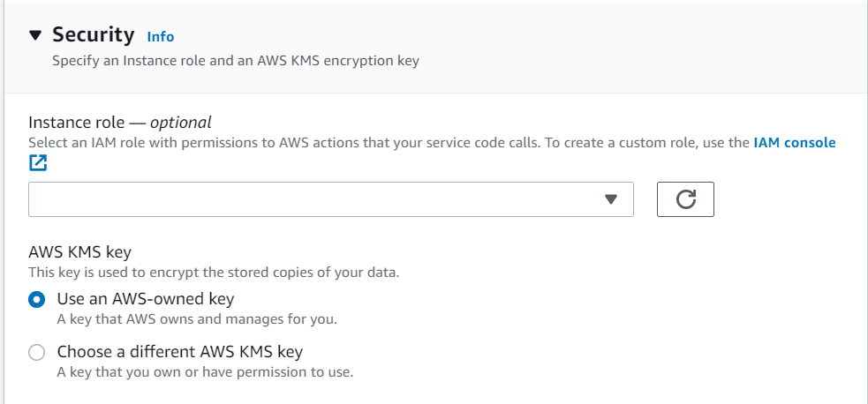
Task: Open the empty Instance role select box
Action: click(331, 199)
